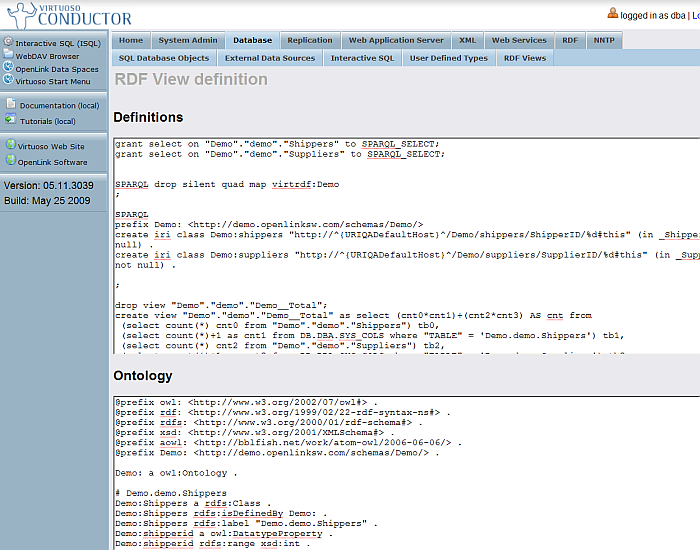
Task: Click the logged-in user icon
Action: coord(612,13)
